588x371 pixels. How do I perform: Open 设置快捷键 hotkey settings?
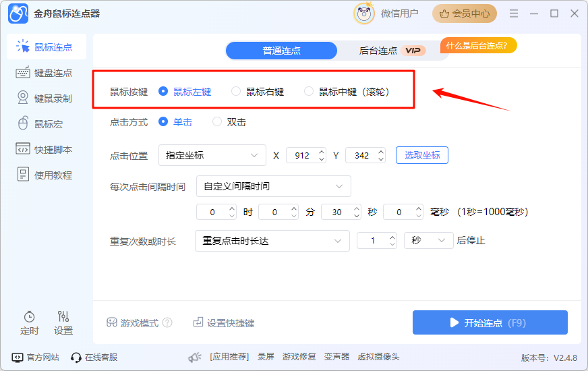click(x=224, y=322)
